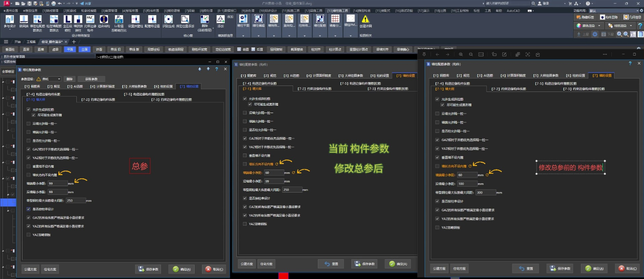This screenshot has height=279, width=644.
Task: Toggle 垂直墙不设内箍 checkbox in right dialog
Action: click(437, 157)
